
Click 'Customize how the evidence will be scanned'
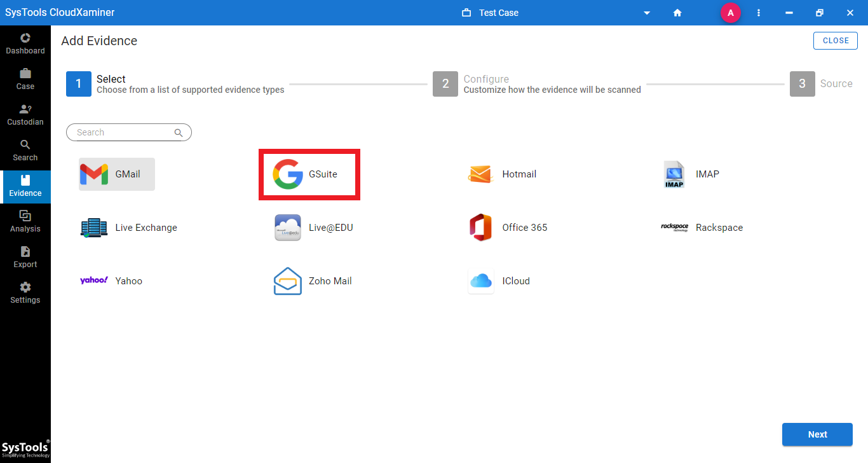click(552, 90)
